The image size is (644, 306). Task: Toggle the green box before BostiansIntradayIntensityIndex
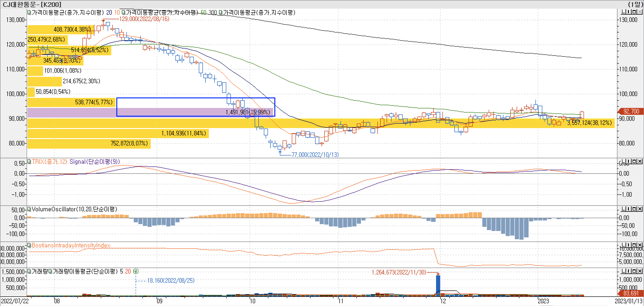(x=29, y=245)
